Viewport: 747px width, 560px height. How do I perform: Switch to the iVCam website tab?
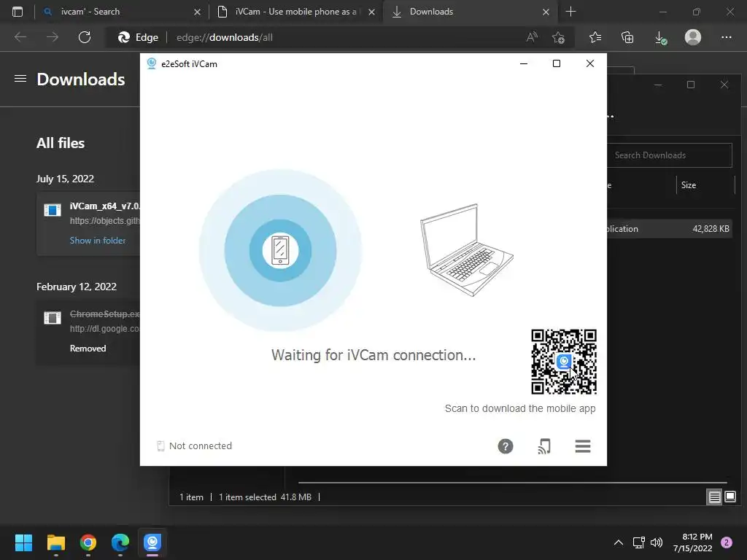[295, 12]
